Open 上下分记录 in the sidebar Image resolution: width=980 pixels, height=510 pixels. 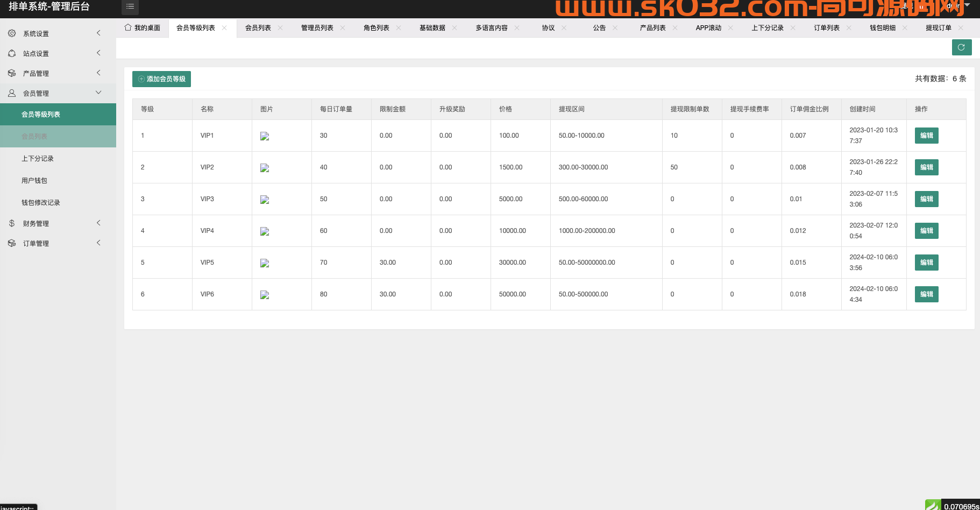58,159
